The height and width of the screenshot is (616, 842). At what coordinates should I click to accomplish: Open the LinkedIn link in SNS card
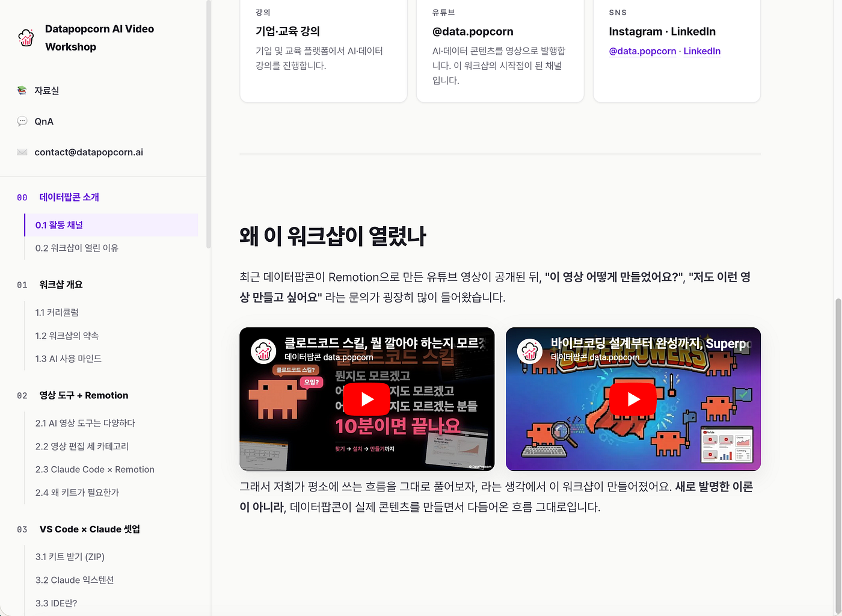(x=702, y=51)
